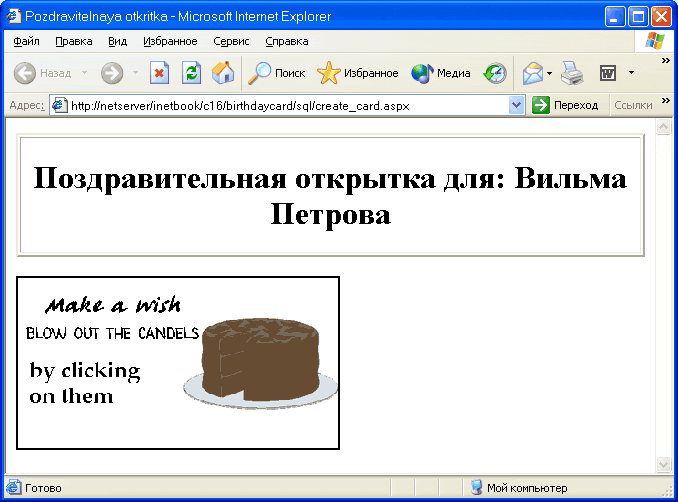This screenshot has height=502, width=678.
Task: Expand Links bar overflow chevron
Action: [666, 101]
